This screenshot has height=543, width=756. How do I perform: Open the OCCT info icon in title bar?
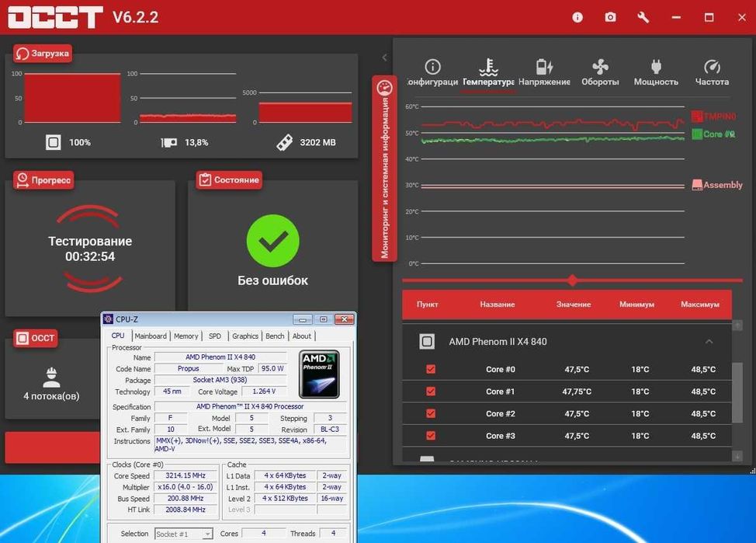tap(577, 17)
